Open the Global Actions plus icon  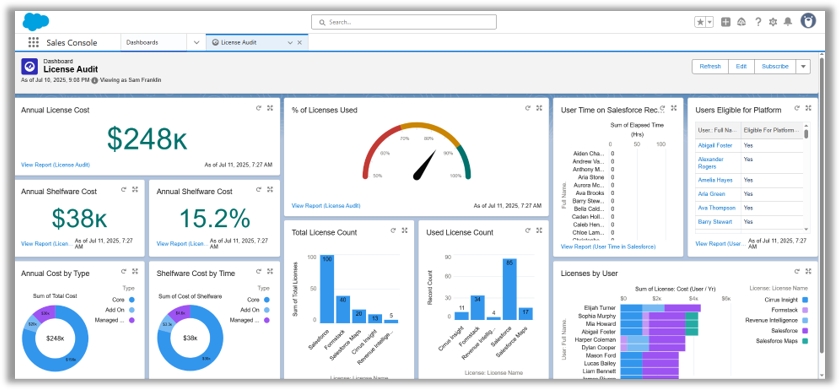[x=725, y=22]
